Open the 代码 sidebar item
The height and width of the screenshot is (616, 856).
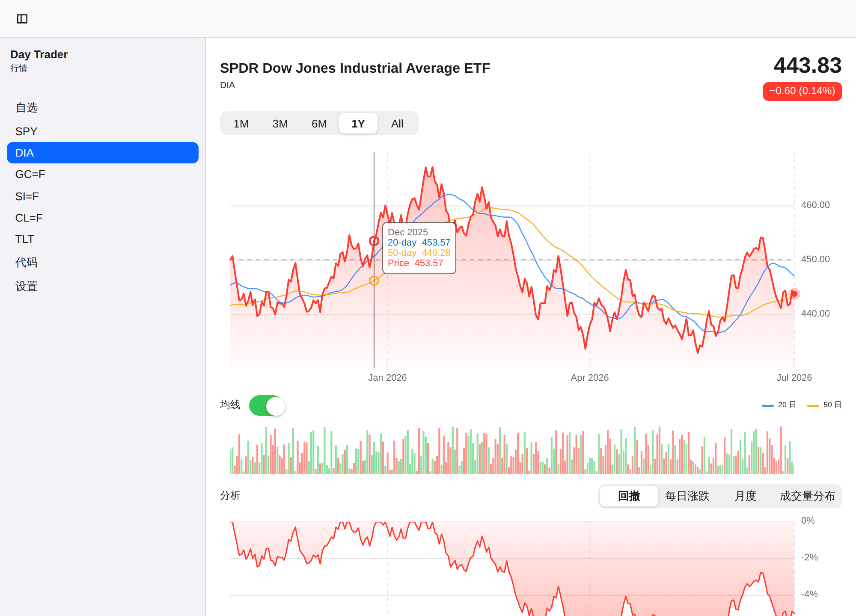click(103, 262)
